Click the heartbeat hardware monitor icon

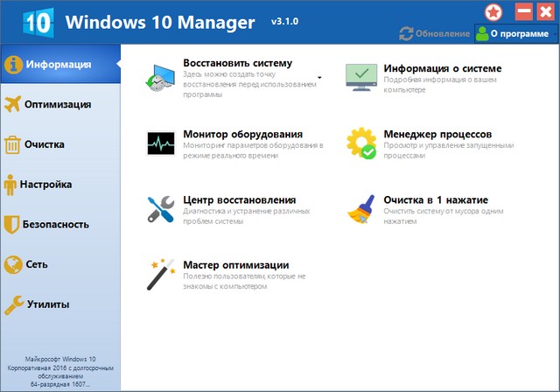[161, 143]
